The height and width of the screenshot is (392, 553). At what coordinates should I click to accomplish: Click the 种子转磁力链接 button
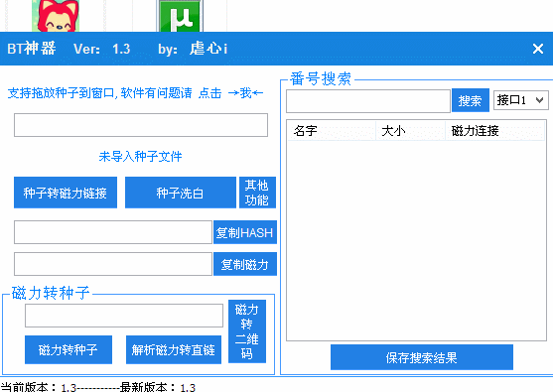[x=66, y=193]
